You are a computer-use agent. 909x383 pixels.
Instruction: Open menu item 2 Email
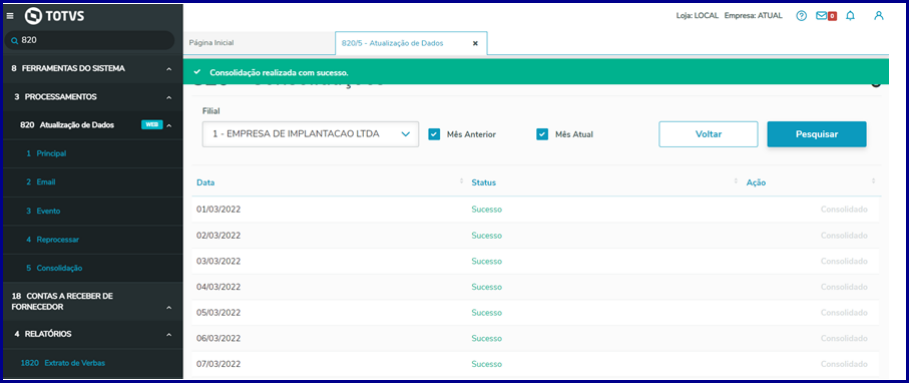pos(41,182)
